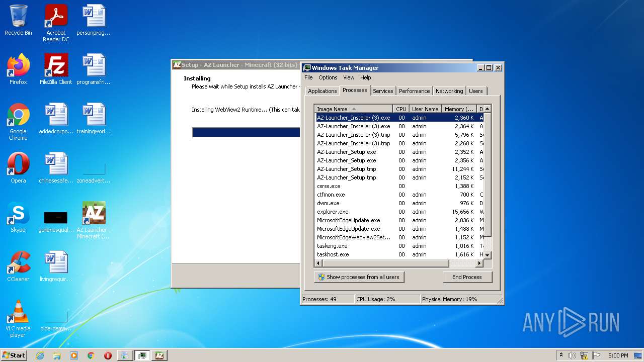644x362 pixels.
Task: Switch to the AZ setup taskbar button
Action: click(x=159, y=355)
